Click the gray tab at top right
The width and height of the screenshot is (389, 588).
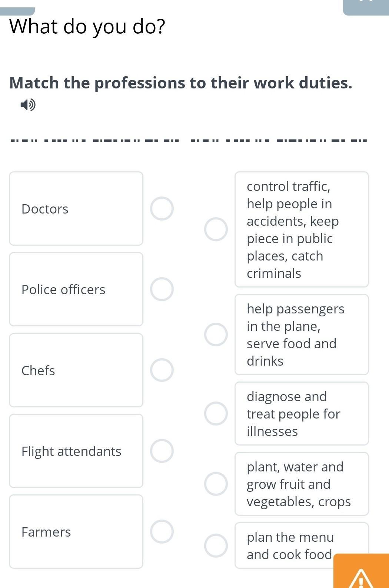tap(366, 7)
